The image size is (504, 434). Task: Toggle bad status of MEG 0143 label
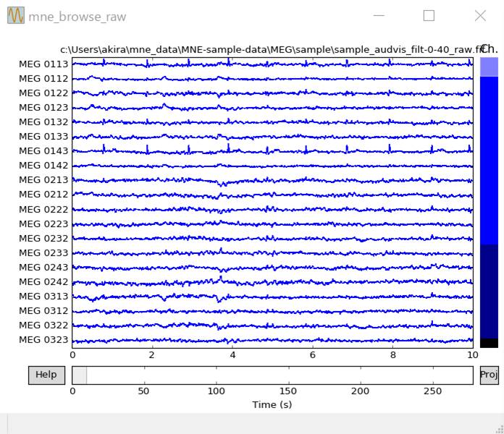(43, 150)
